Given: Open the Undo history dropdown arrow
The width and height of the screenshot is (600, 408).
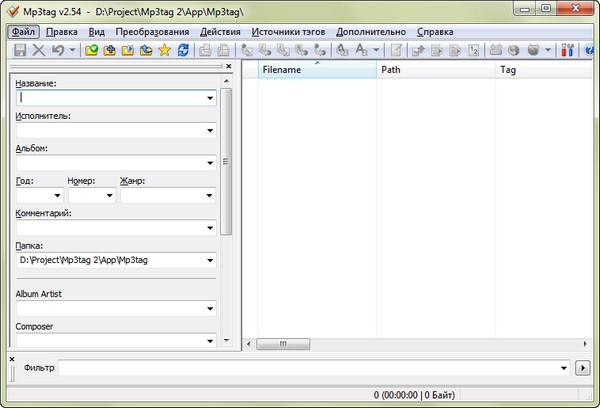Looking at the screenshot, I should point(72,50).
